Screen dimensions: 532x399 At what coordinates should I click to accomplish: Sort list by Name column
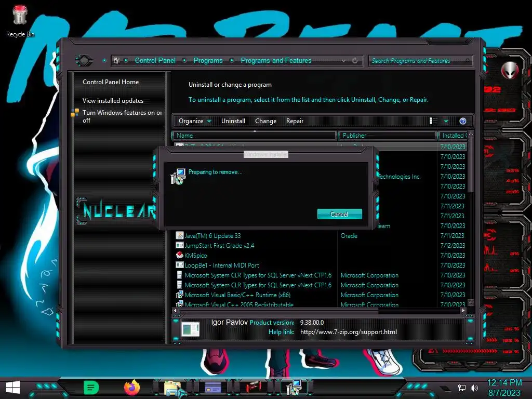click(x=254, y=136)
